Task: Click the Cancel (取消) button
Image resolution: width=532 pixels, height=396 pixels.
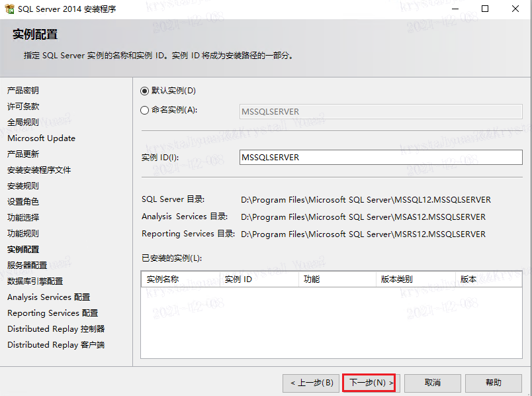Action: (433, 383)
